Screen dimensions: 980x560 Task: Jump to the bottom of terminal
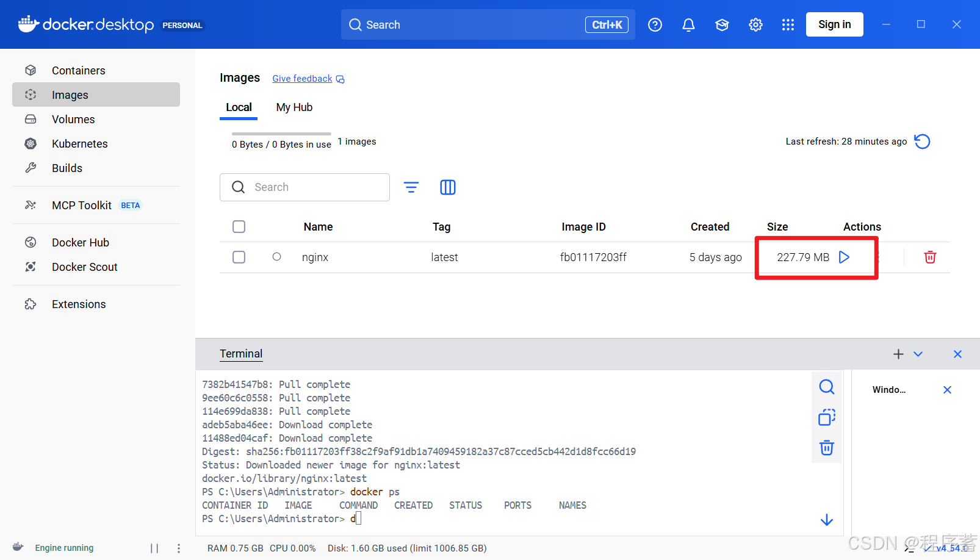point(827,520)
